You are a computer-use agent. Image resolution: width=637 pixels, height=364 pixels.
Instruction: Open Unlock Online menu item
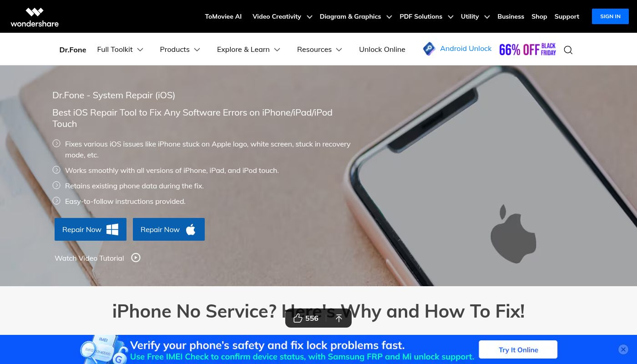pos(382,49)
